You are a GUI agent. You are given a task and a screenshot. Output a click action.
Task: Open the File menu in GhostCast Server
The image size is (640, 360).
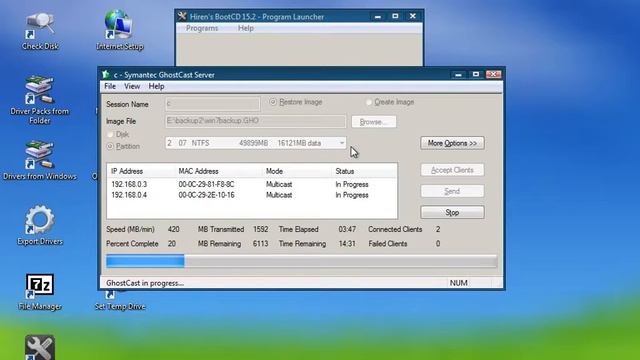coord(110,87)
